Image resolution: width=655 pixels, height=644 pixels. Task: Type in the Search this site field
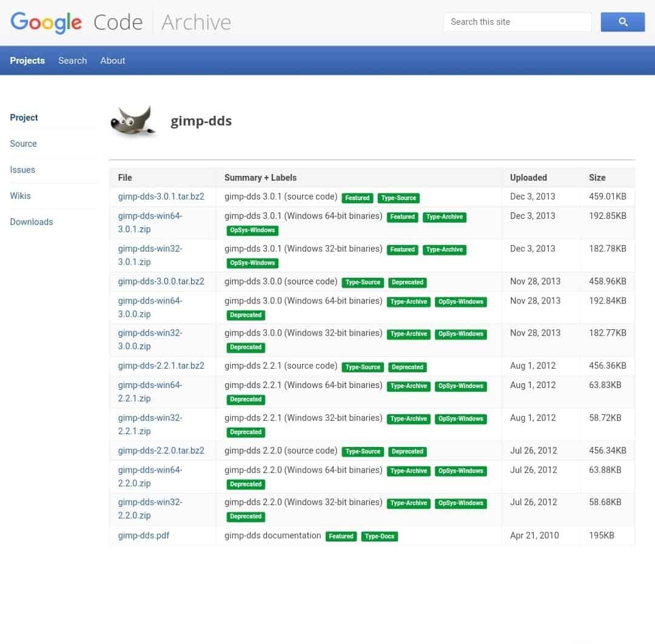517,22
